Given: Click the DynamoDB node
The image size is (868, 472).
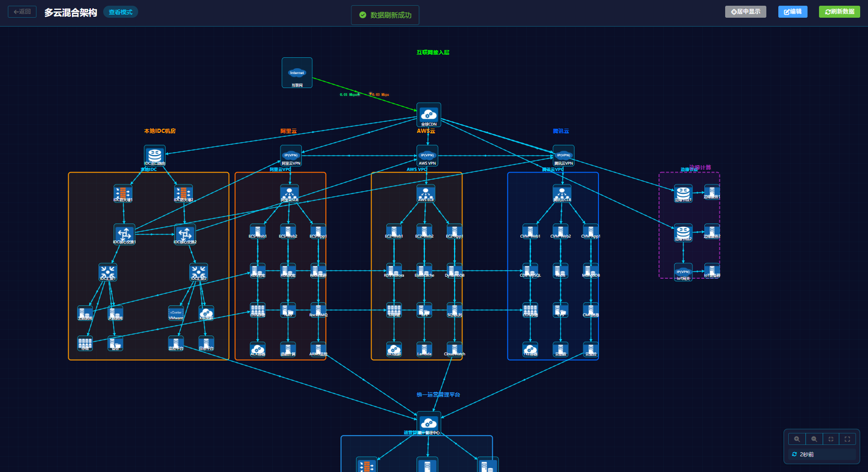Looking at the screenshot, I should point(455,271).
